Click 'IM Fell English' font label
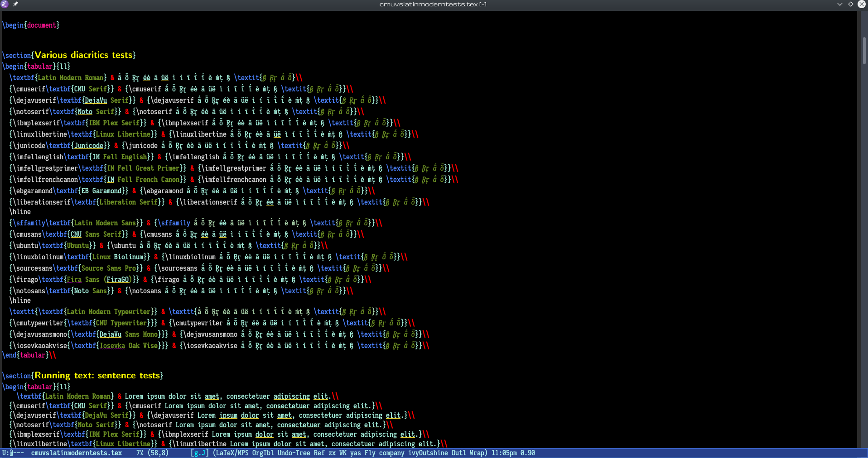 [x=120, y=157]
